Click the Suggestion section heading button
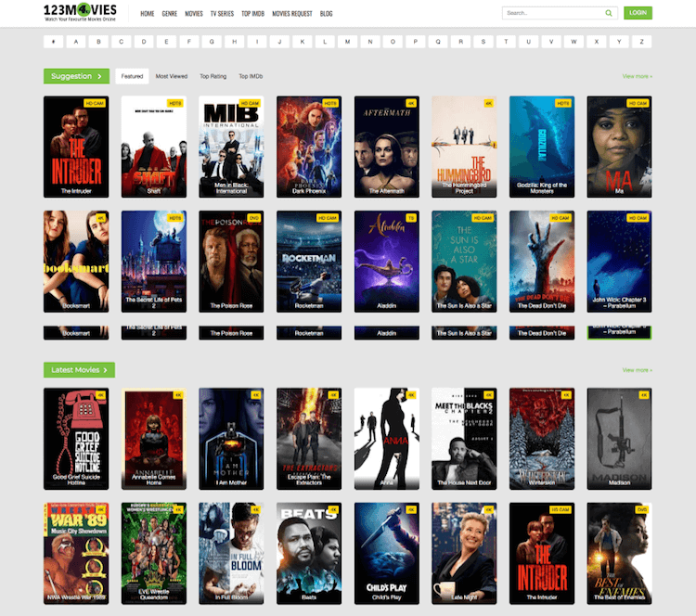 (77, 76)
